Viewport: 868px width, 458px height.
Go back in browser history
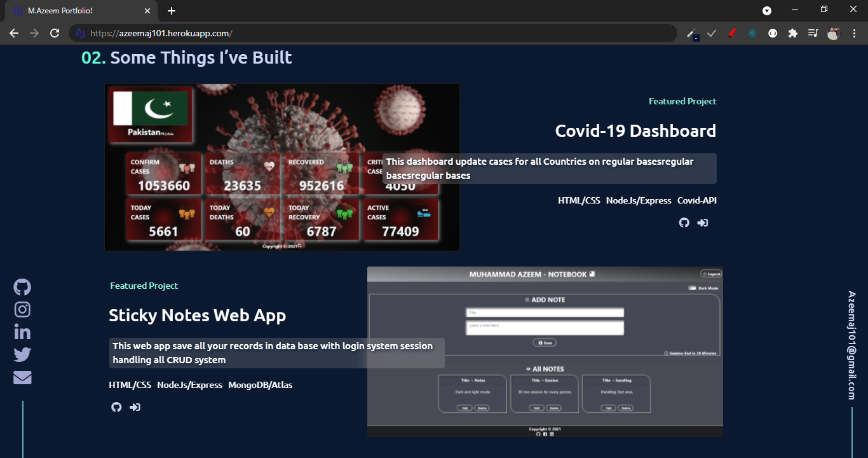[x=14, y=33]
